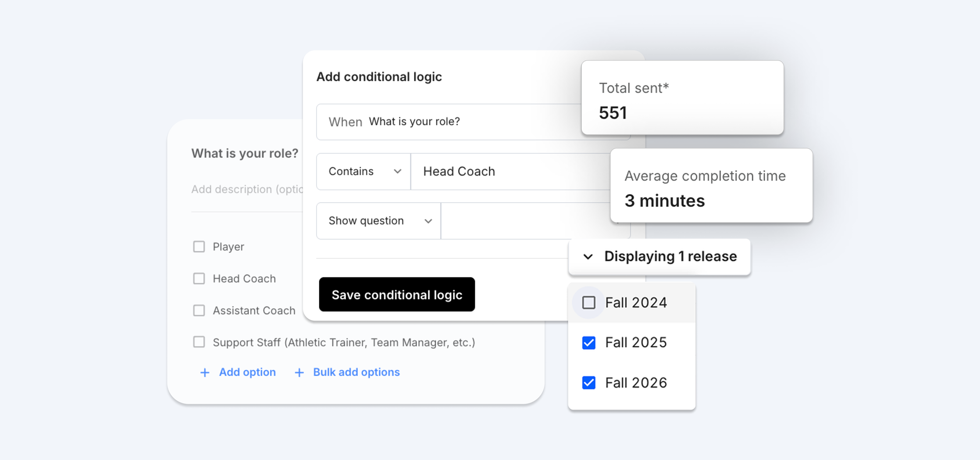
Task: Open the Contains condition dropdown
Action: tap(363, 172)
